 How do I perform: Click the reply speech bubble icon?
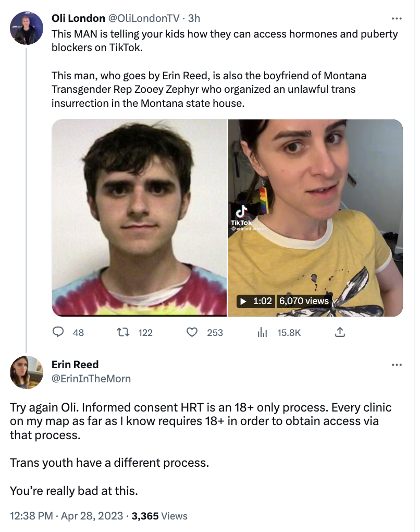pyautogui.click(x=59, y=332)
